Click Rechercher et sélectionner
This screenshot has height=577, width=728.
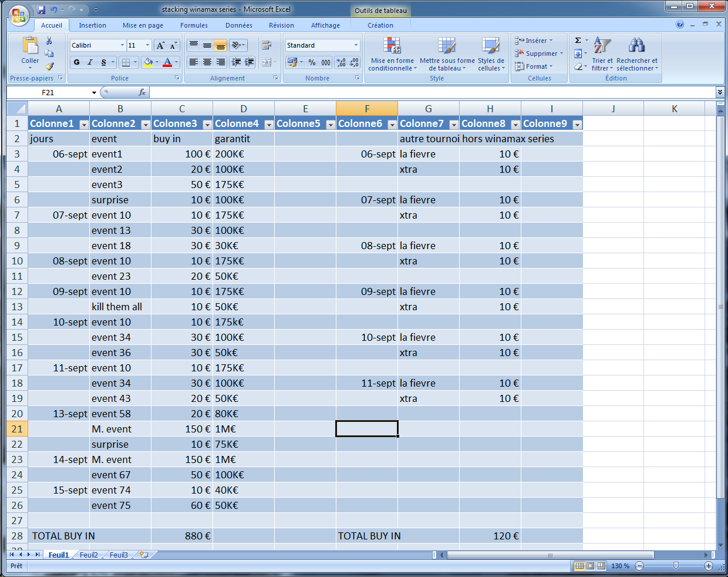click(637, 54)
